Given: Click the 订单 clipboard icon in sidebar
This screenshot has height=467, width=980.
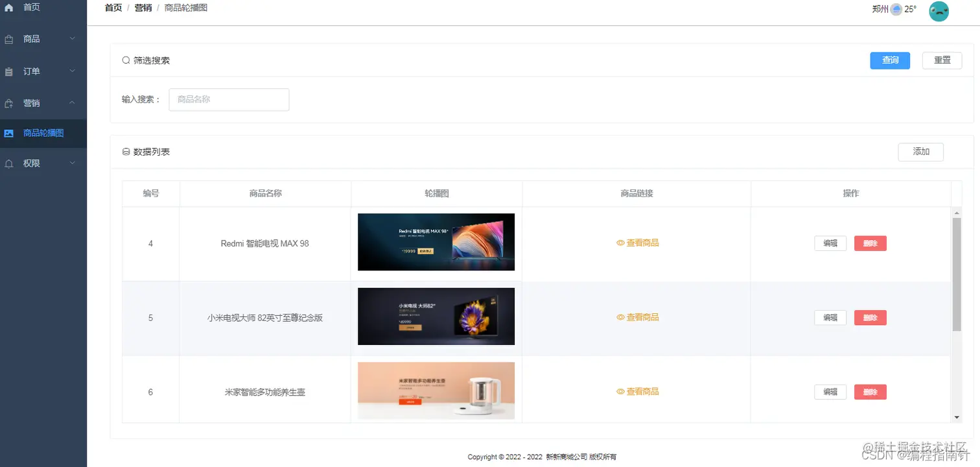Looking at the screenshot, I should tap(8, 72).
